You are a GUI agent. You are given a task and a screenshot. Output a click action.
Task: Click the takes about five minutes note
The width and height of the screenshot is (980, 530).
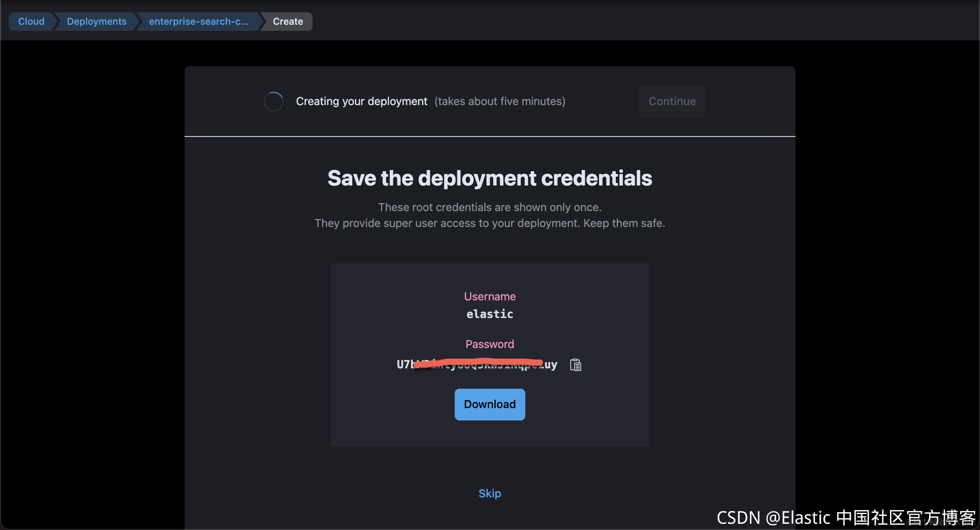(x=500, y=102)
